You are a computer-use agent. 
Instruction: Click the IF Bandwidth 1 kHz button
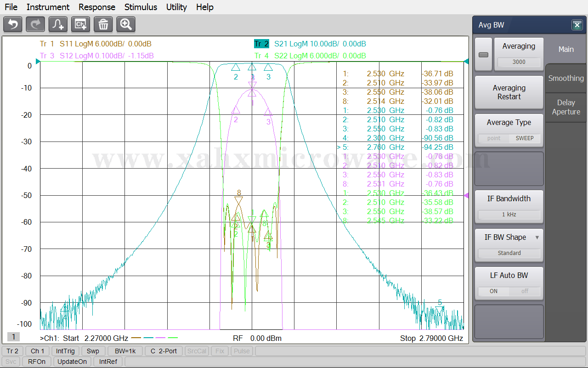(509, 215)
